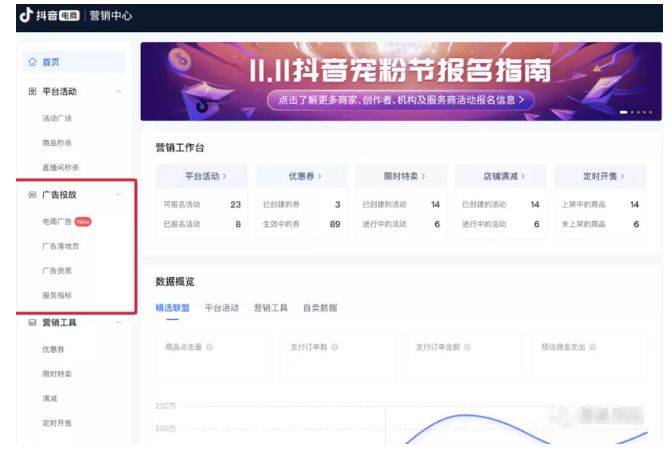Image resolution: width=672 pixels, height=467 pixels.
Task: Open 优惠券 in the sidebar
Action: (53, 349)
